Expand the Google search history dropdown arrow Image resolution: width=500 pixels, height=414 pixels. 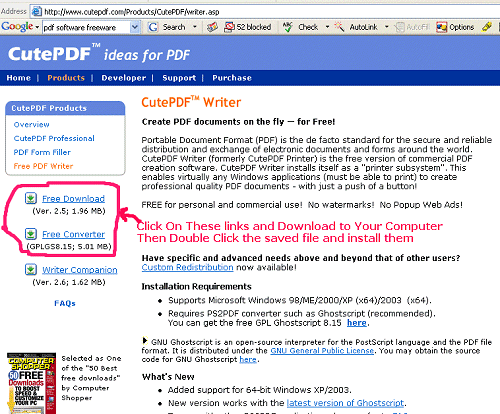click(135, 27)
